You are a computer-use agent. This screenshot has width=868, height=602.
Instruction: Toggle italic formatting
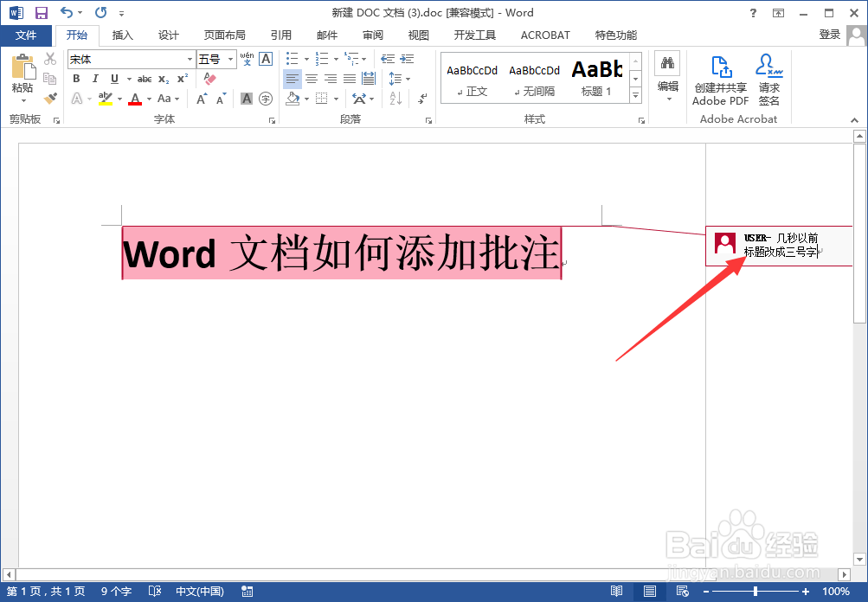[95, 79]
